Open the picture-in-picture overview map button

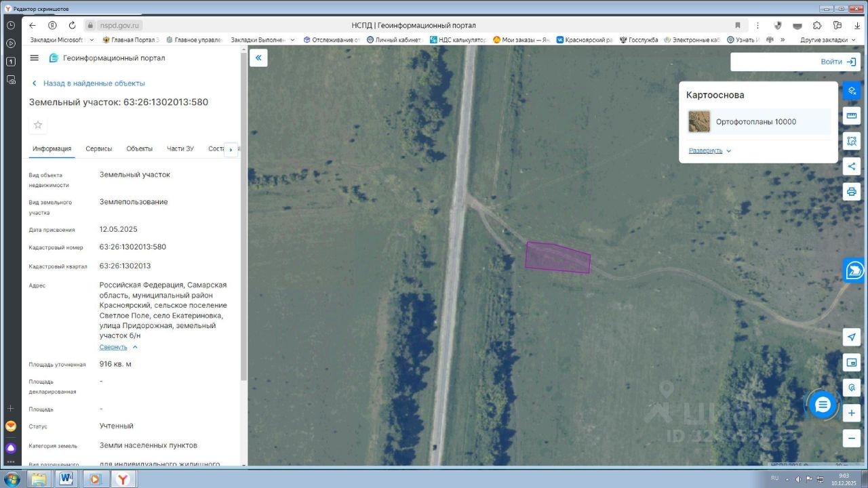coord(852,363)
